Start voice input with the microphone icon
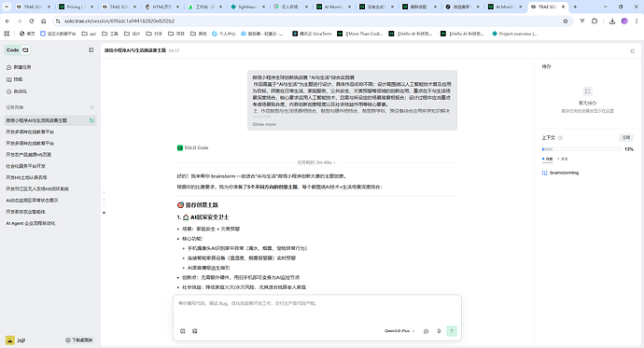 [x=439, y=331]
